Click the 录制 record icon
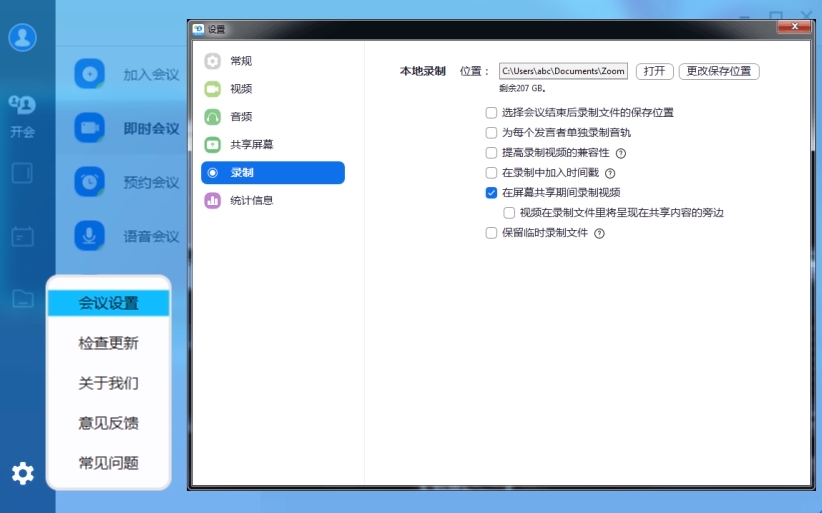Image resolution: width=822 pixels, height=513 pixels. tap(212, 172)
